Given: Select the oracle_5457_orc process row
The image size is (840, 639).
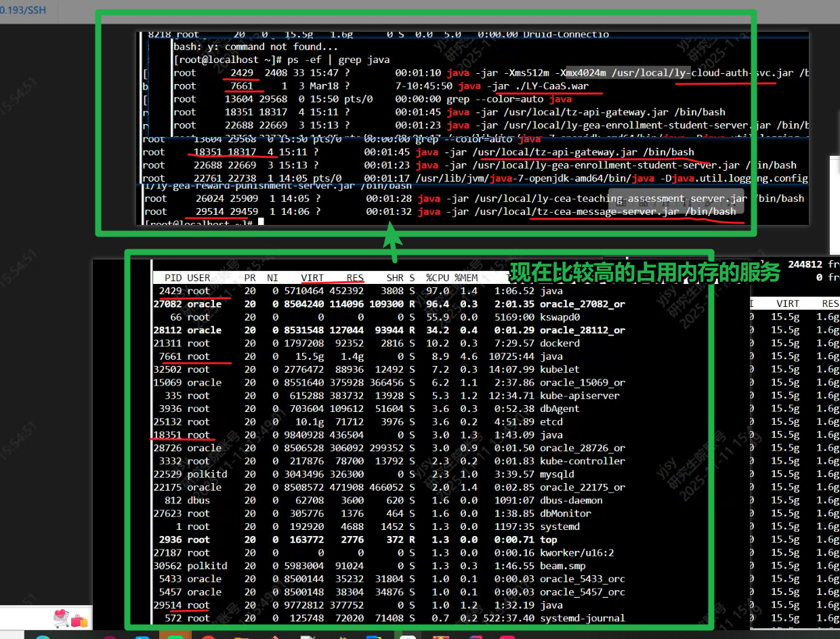Looking at the screenshot, I should pos(389,592).
